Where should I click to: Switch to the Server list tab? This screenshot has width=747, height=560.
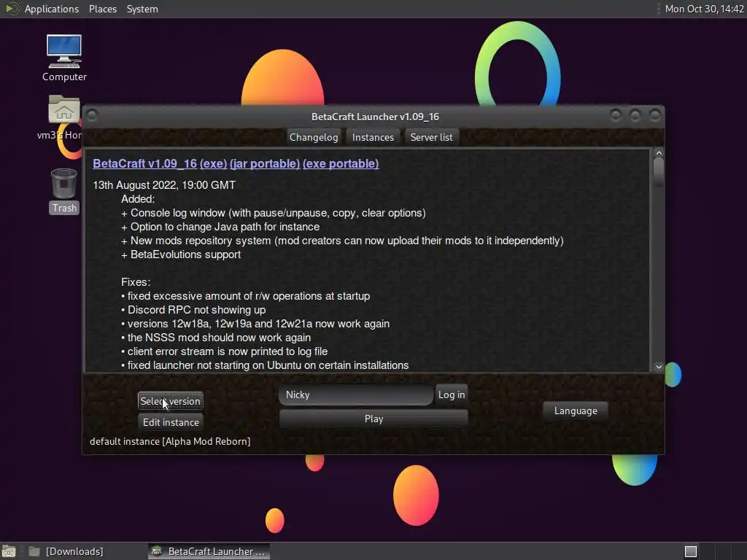(x=432, y=137)
